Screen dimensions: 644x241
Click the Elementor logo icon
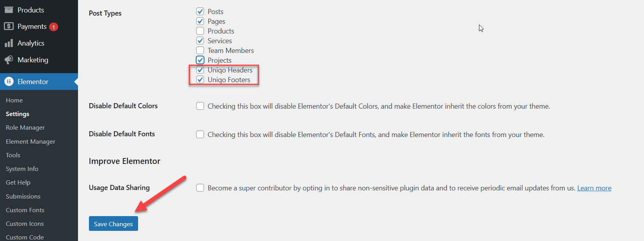pos(9,82)
